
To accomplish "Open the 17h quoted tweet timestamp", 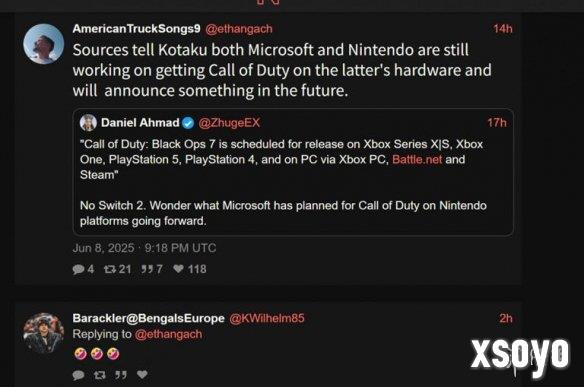I will click(497, 123).
